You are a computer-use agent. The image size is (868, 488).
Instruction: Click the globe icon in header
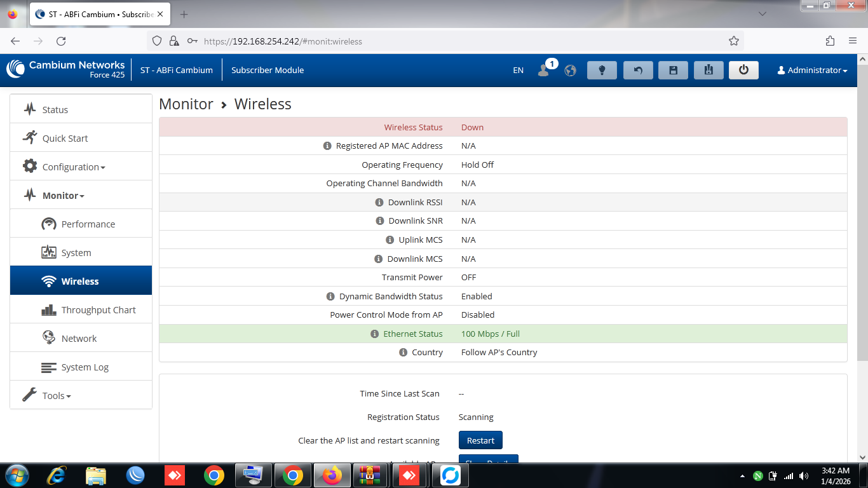click(x=571, y=71)
